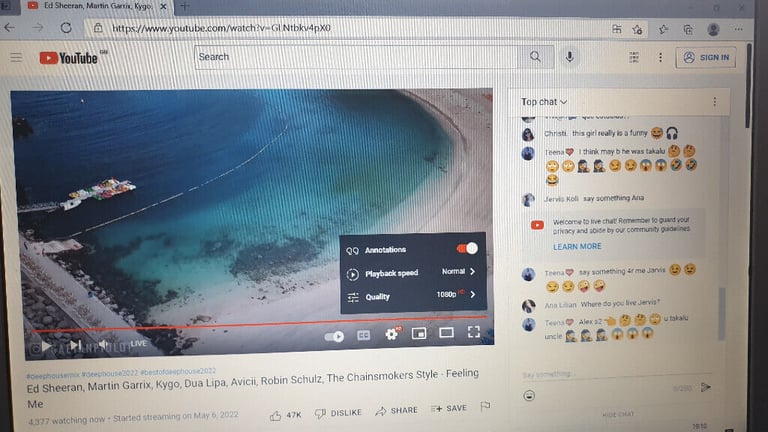Enter full screen mode icon

(x=474, y=332)
